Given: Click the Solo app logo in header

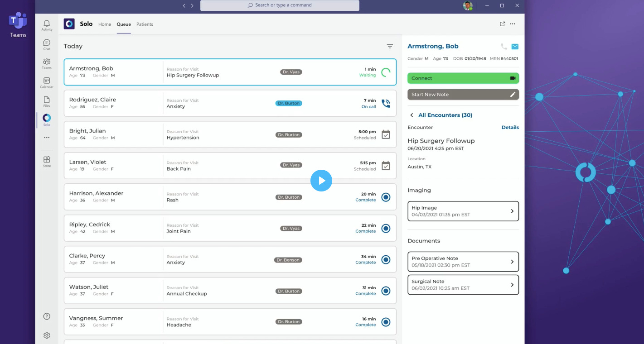Looking at the screenshot, I should (69, 24).
